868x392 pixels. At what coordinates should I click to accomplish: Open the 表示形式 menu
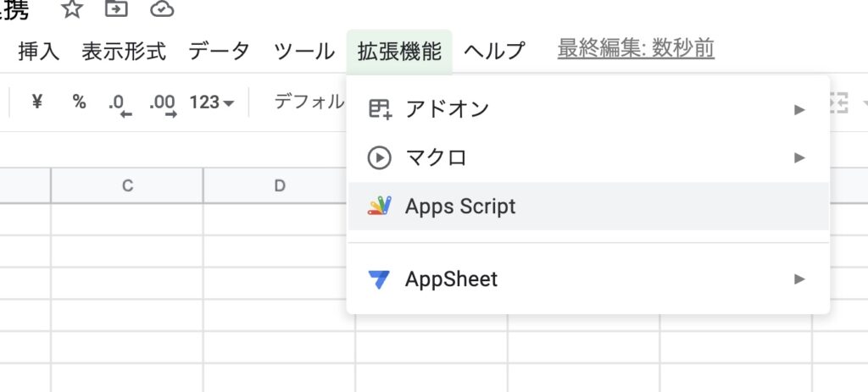pos(124,51)
